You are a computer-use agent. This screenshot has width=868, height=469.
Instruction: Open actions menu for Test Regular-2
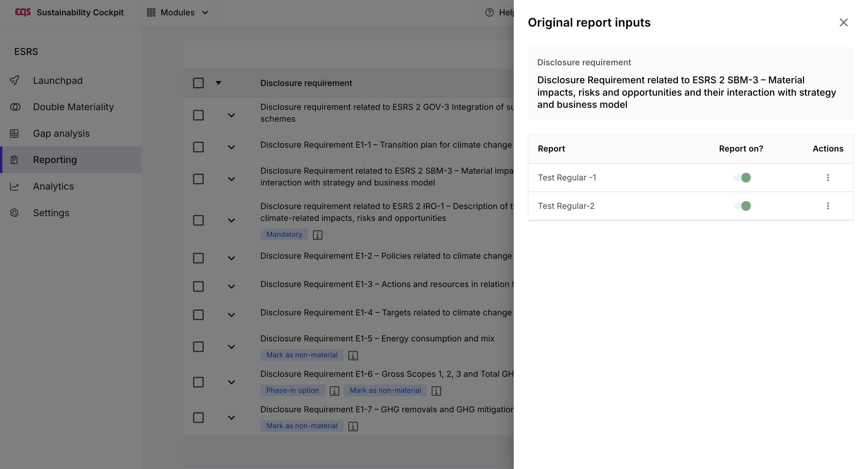(828, 206)
